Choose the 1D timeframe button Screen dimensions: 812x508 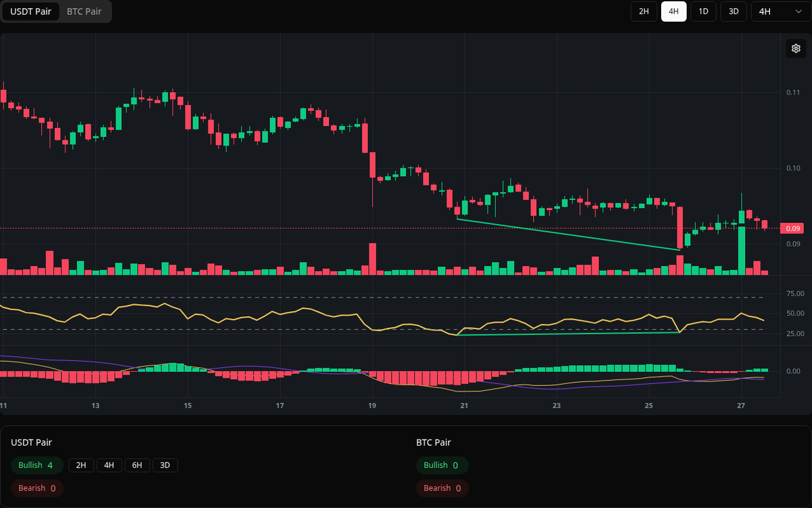pyautogui.click(x=703, y=12)
